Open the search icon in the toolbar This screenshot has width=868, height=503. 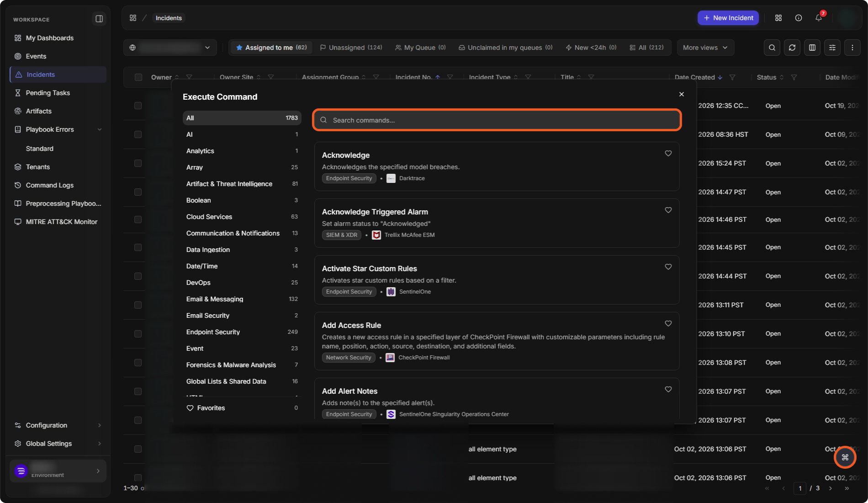772,48
